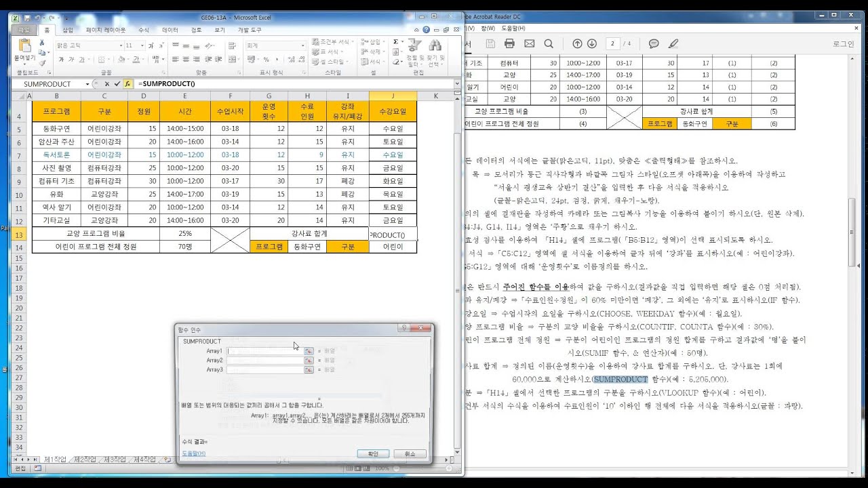
Task: Click the highlighter pen icon in Acrobat
Action: (673, 43)
